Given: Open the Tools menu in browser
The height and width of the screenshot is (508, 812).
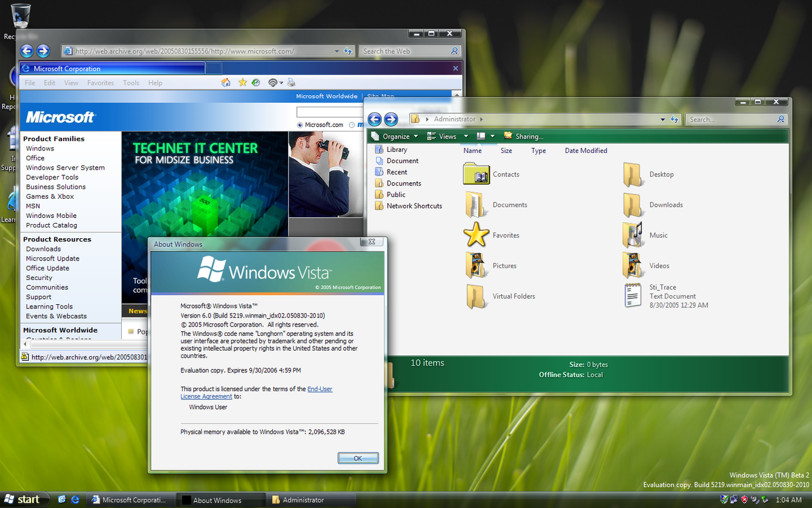Looking at the screenshot, I should pos(131,83).
